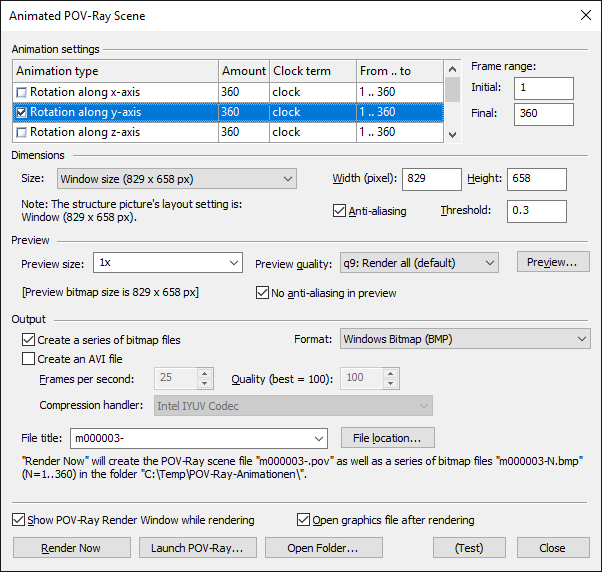Close the Animated POV-Ray Scene dialog
Viewport: 602px width, 572px height.
click(584, 15)
